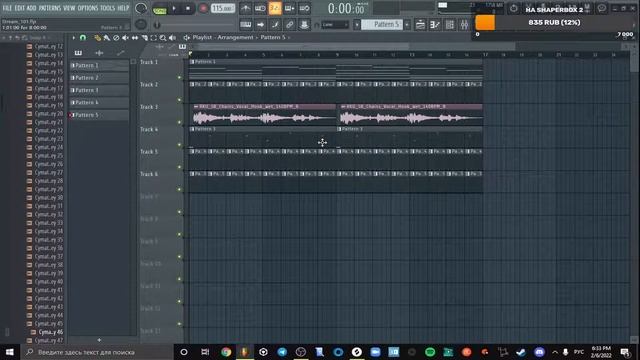Pick the Zoom magnifier tool
The width and height of the screenshot is (640, 360).
click(x=163, y=38)
